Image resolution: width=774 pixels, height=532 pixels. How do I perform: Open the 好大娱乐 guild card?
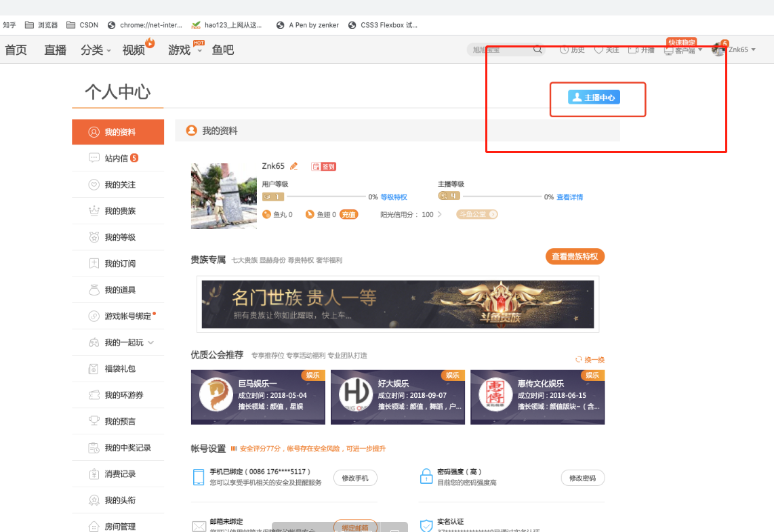pyautogui.click(x=398, y=396)
